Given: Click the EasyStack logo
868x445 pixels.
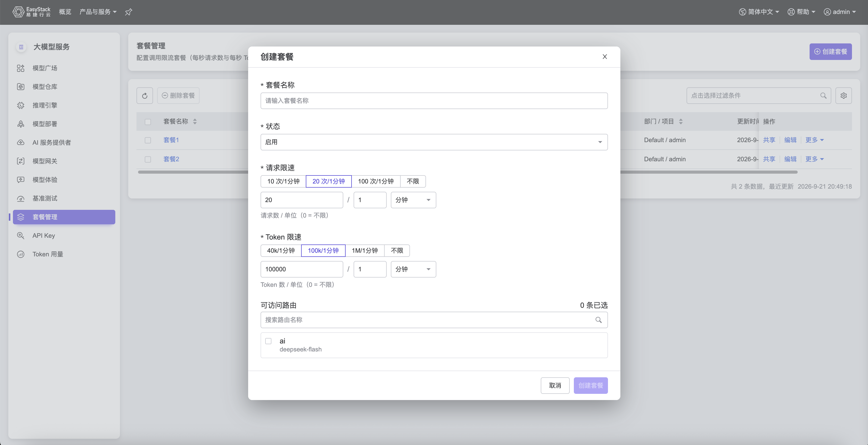Looking at the screenshot, I should tap(32, 12).
